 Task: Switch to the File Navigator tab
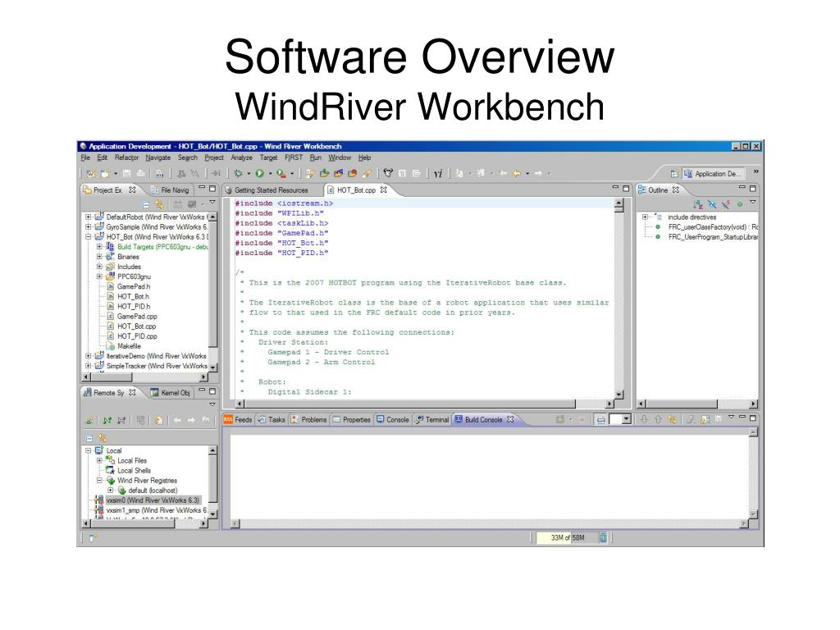click(171, 190)
